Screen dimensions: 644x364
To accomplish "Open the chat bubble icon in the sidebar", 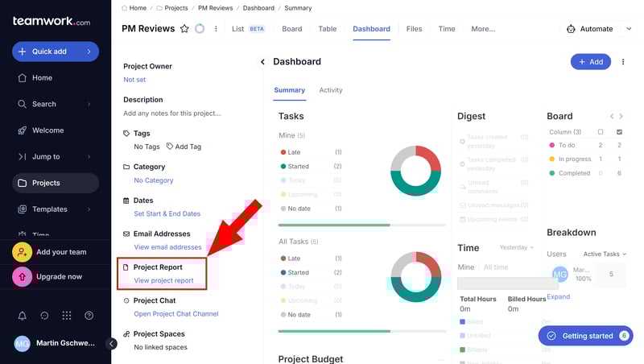I will (x=44, y=316).
